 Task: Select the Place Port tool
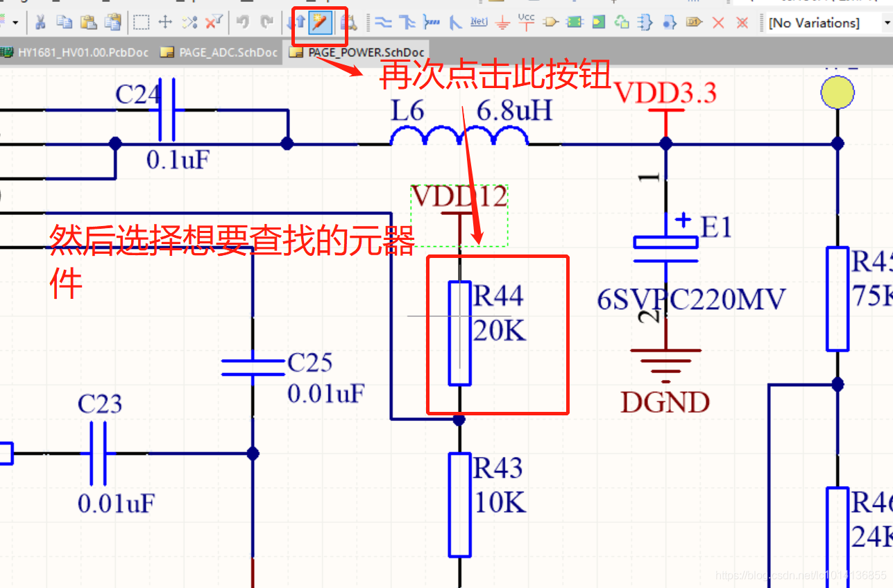pos(693,22)
